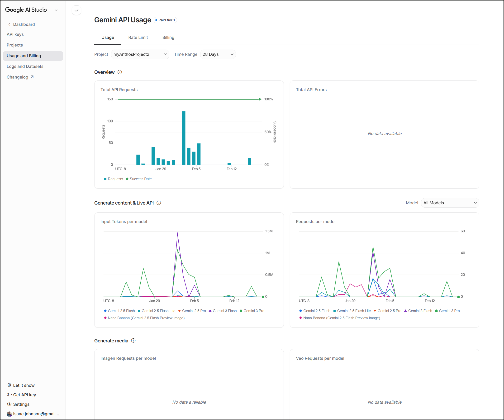Screen dimensions: 504x420
Task: Collapse the sidebar with the panel icon
Action: coord(76,10)
